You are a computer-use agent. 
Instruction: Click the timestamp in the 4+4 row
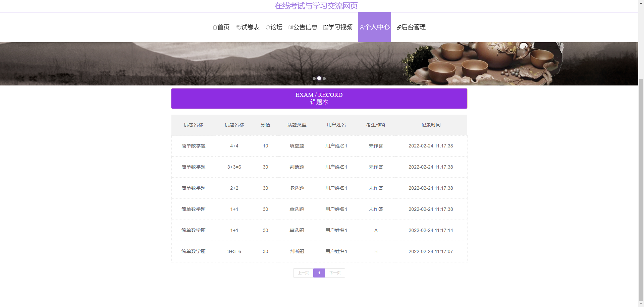coord(431,146)
